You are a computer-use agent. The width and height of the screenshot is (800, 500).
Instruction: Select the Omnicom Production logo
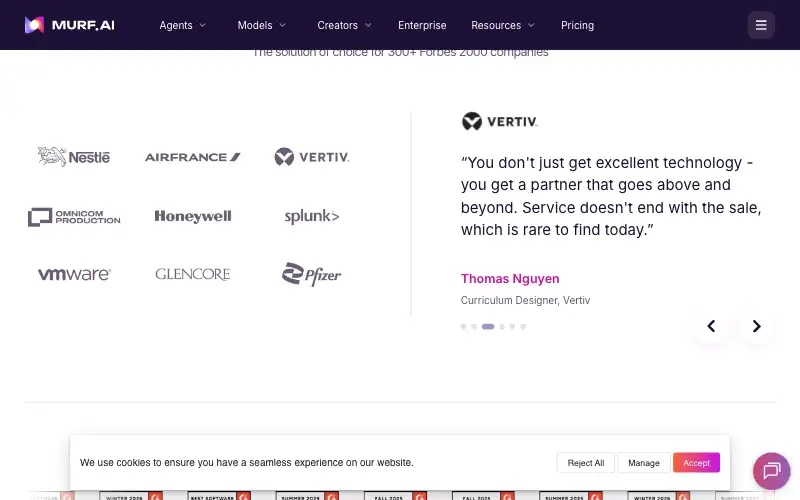(74, 217)
